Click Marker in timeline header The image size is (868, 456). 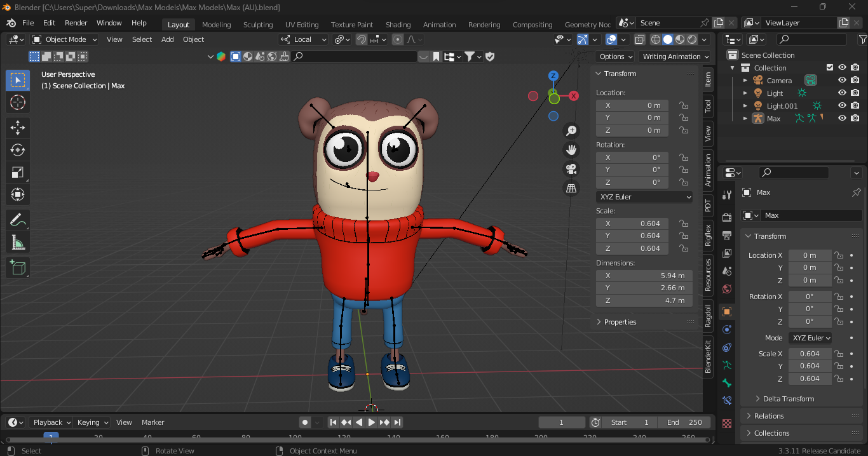pyautogui.click(x=153, y=422)
